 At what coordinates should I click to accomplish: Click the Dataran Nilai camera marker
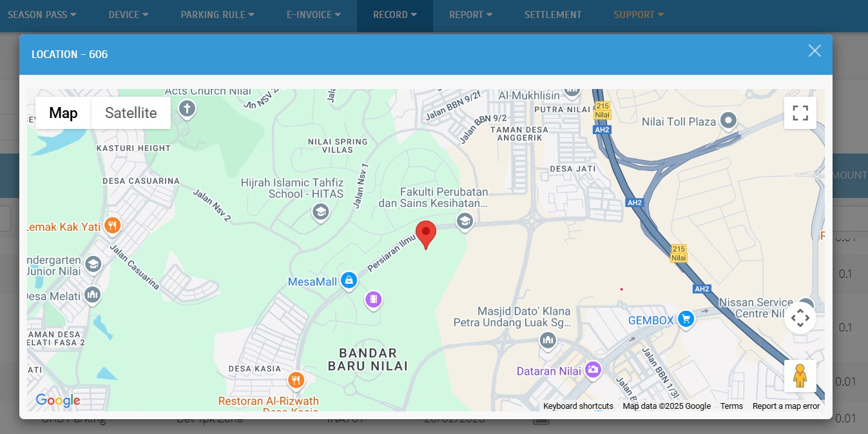[593, 370]
